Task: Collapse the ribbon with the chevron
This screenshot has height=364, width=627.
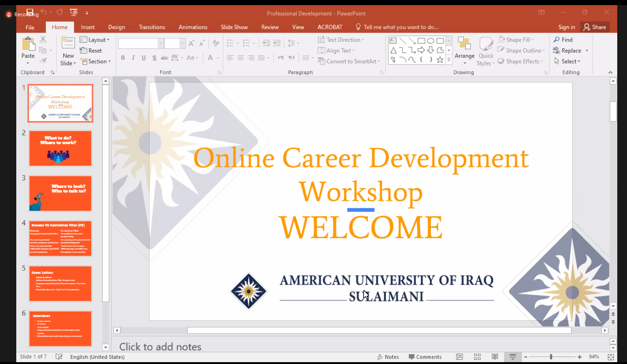Action: [x=610, y=73]
